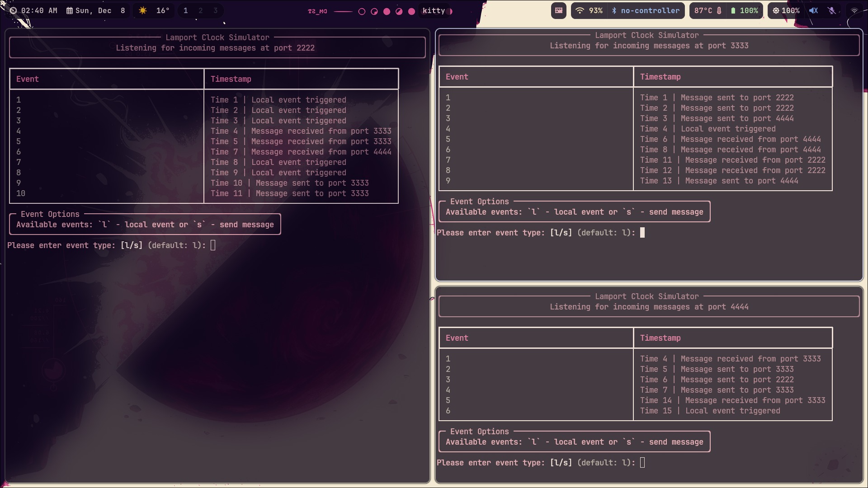The height and width of the screenshot is (488, 868).
Task: Click the clock icon showing 02:40 AM
Action: [x=14, y=10]
